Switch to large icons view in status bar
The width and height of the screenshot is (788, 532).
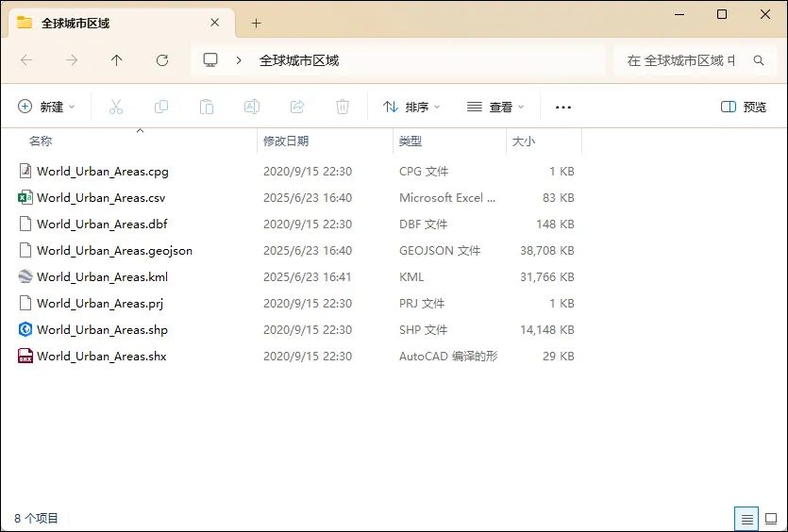point(771,519)
